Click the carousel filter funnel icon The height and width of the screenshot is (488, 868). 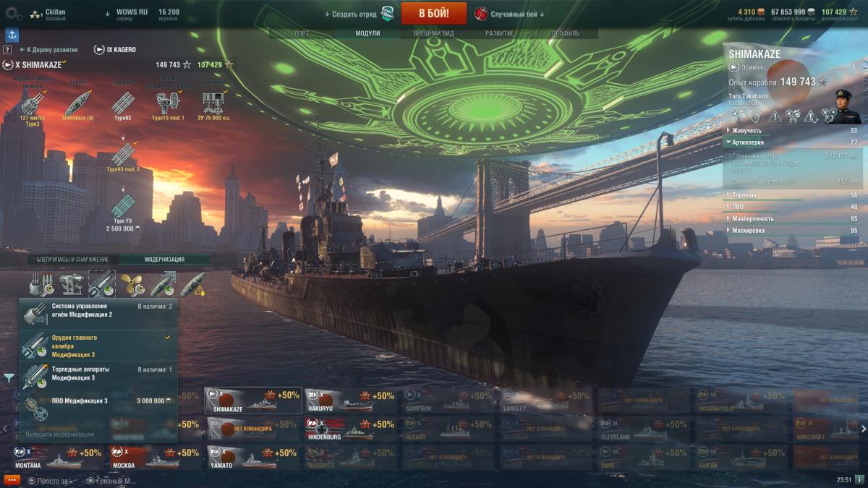[9, 377]
